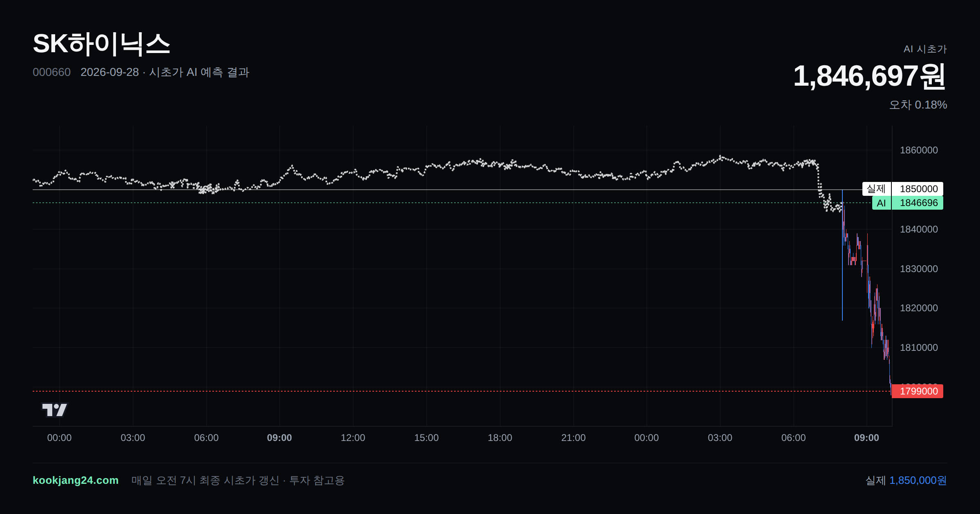980x514 pixels.
Task: Click the 1820000 price axis label
Action: pos(919,308)
